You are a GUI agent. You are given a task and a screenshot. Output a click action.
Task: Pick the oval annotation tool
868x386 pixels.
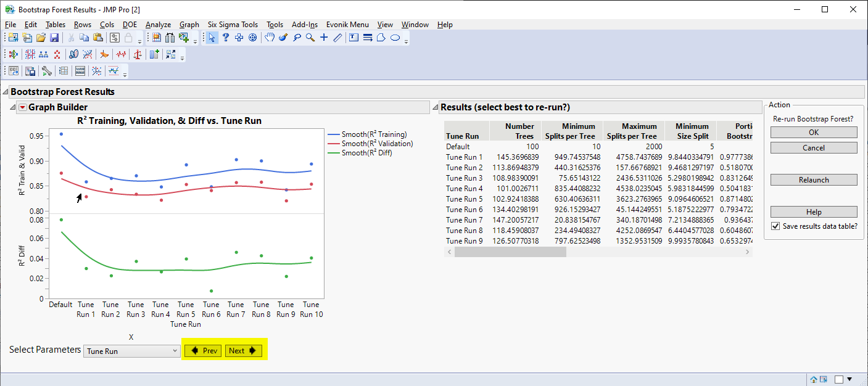click(x=395, y=37)
